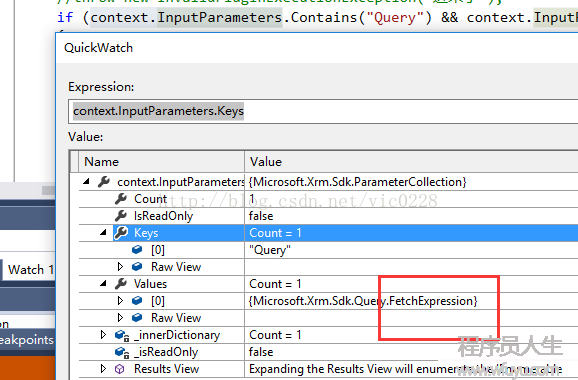Click the Results View purple icon
Screen dimensions: 578x380
click(x=120, y=369)
